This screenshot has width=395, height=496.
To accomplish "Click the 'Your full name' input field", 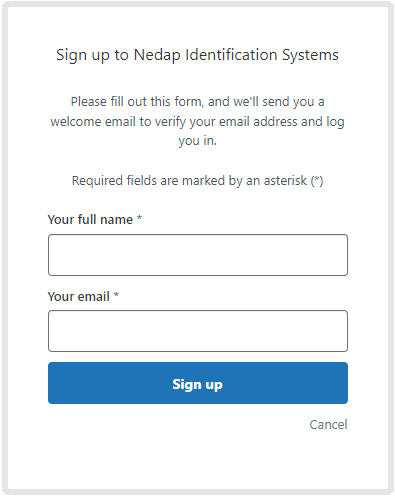I will pyautogui.click(x=198, y=255).
